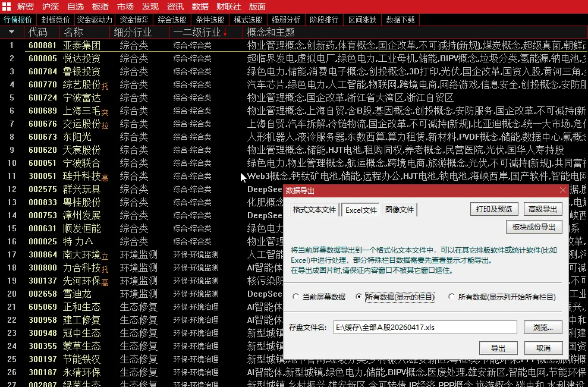Select stock row 宁波富达

pos(294,98)
